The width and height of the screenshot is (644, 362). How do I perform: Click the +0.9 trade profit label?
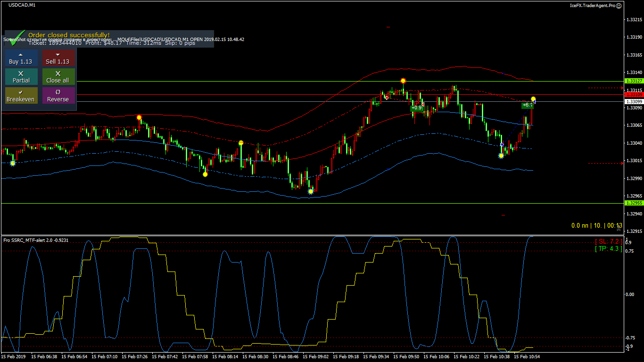[416, 107]
